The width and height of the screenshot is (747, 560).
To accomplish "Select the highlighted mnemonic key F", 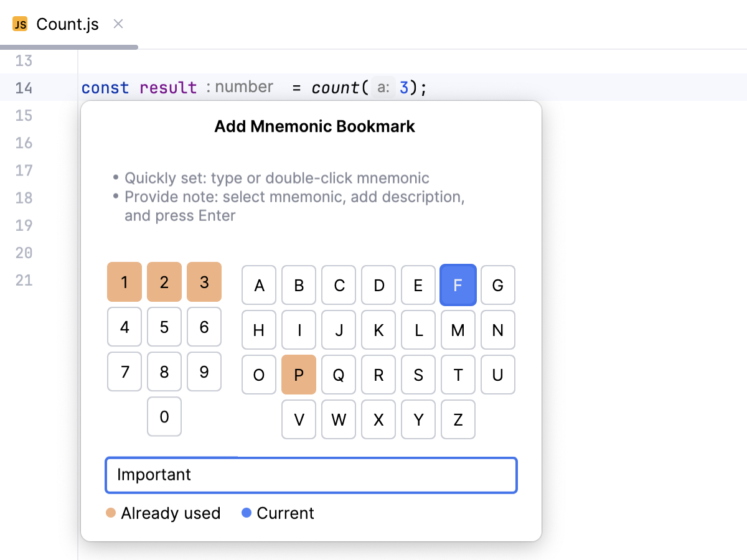I will tap(458, 285).
